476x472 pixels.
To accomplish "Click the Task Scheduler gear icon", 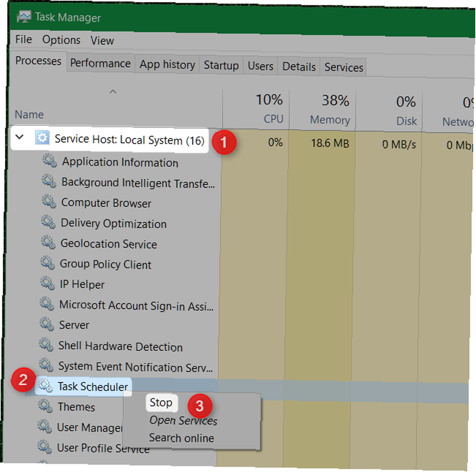I will point(46,385).
